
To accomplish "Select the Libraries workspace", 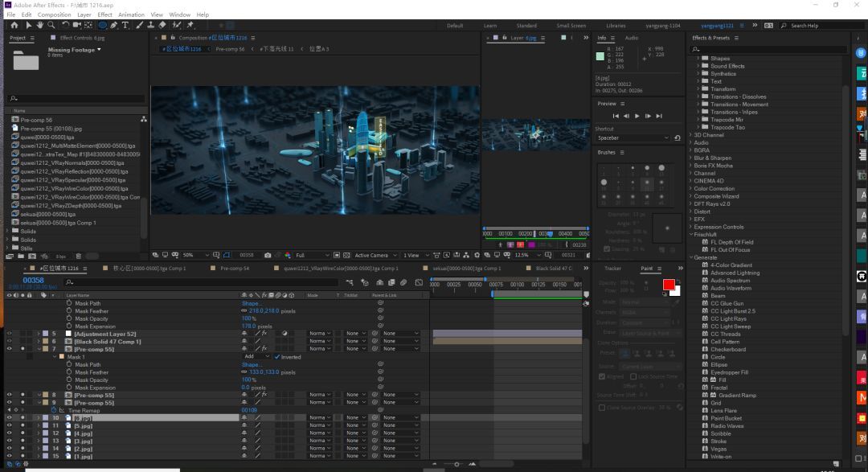I will point(616,26).
